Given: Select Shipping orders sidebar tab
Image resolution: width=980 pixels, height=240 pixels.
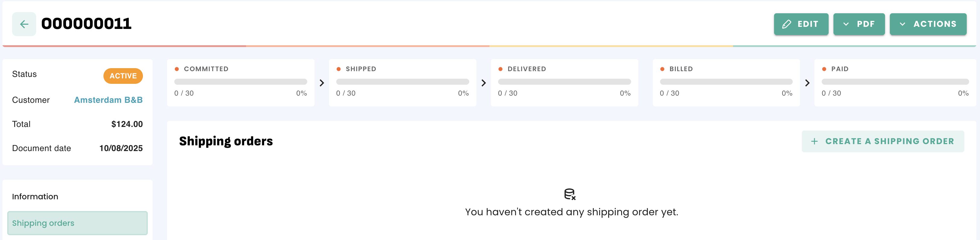Looking at the screenshot, I should 77,223.
